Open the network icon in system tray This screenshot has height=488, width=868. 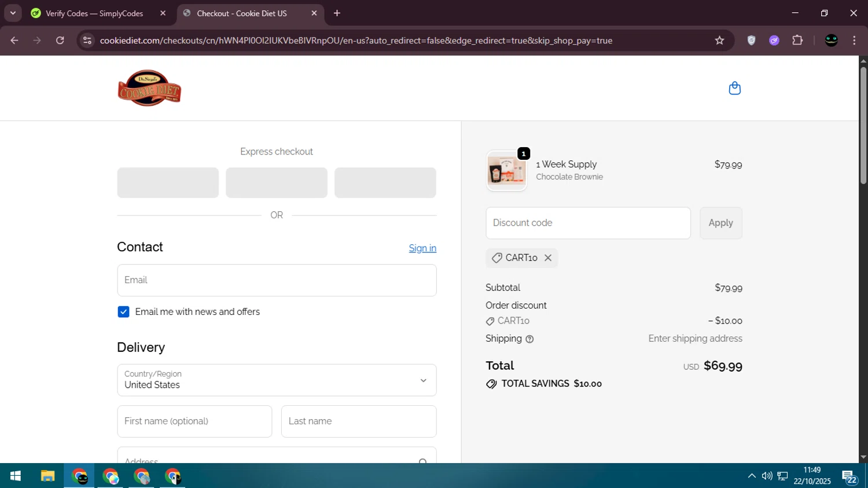pyautogui.click(x=782, y=476)
